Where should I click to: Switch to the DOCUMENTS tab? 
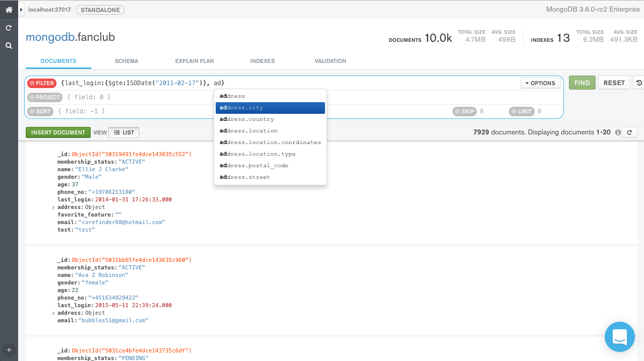point(58,61)
